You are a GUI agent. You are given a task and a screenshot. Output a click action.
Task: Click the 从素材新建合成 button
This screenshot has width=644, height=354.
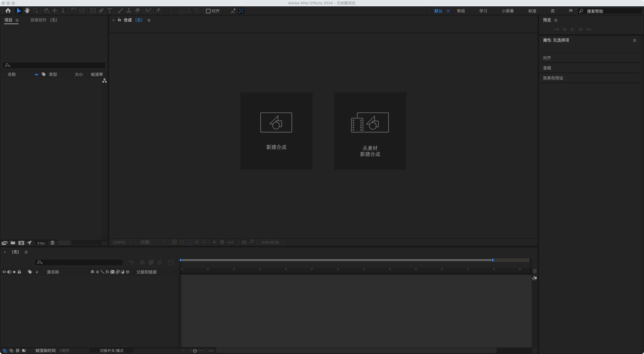click(x=370, y=131)
